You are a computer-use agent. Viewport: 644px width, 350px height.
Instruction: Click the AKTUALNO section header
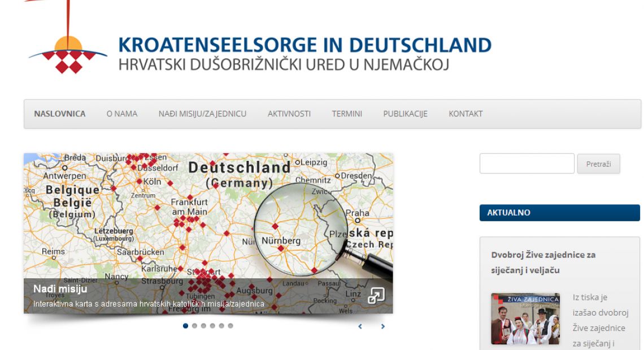tap(559, 213)
